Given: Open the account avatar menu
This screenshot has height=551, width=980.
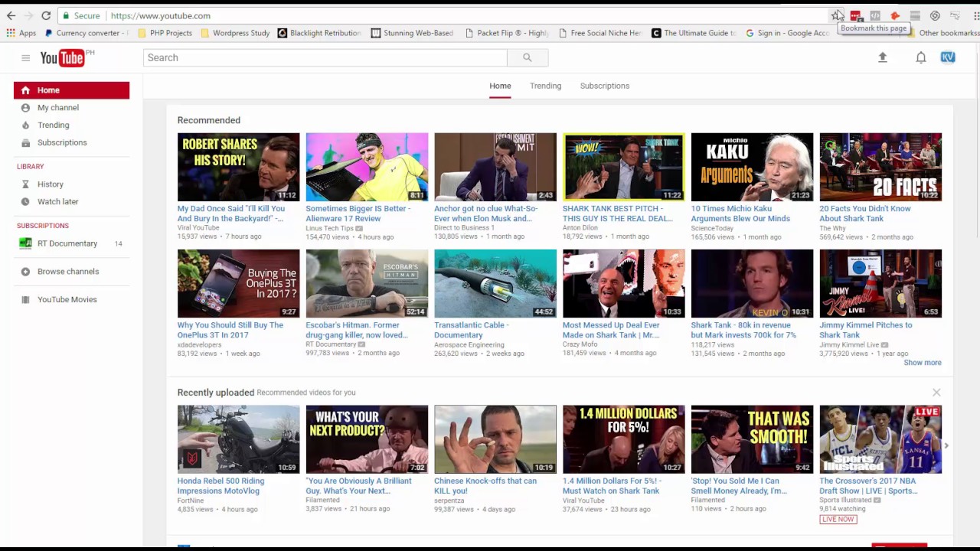Looking at the screenshot, I should click(948, 57).
